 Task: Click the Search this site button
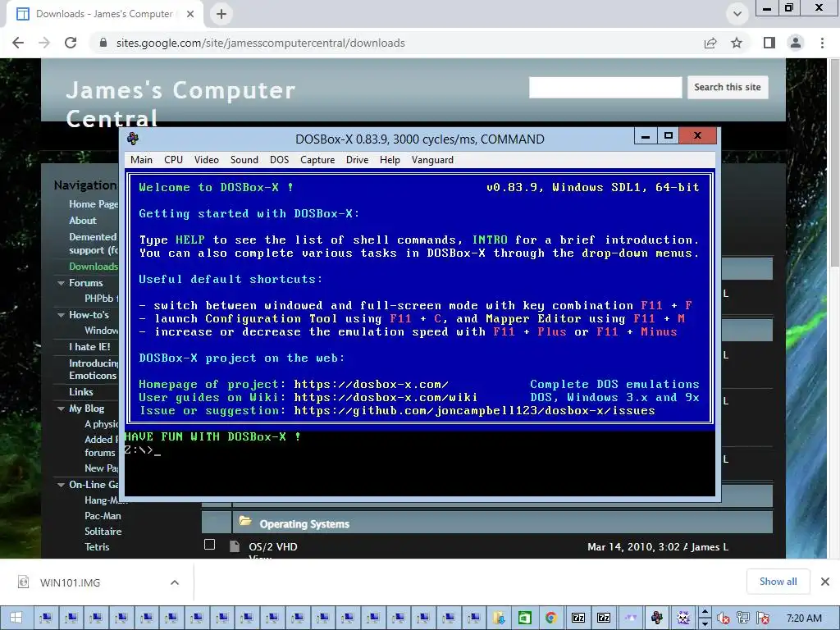click(x=728, y=87)
